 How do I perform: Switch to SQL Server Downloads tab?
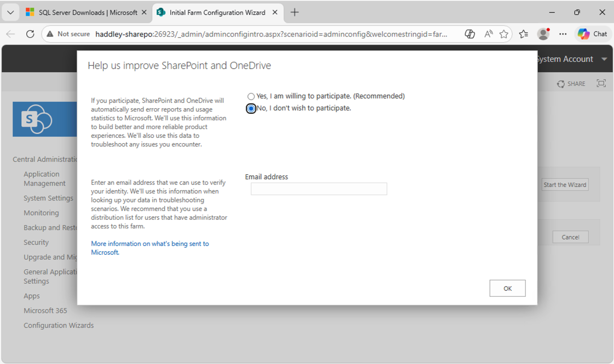[82, 13]
